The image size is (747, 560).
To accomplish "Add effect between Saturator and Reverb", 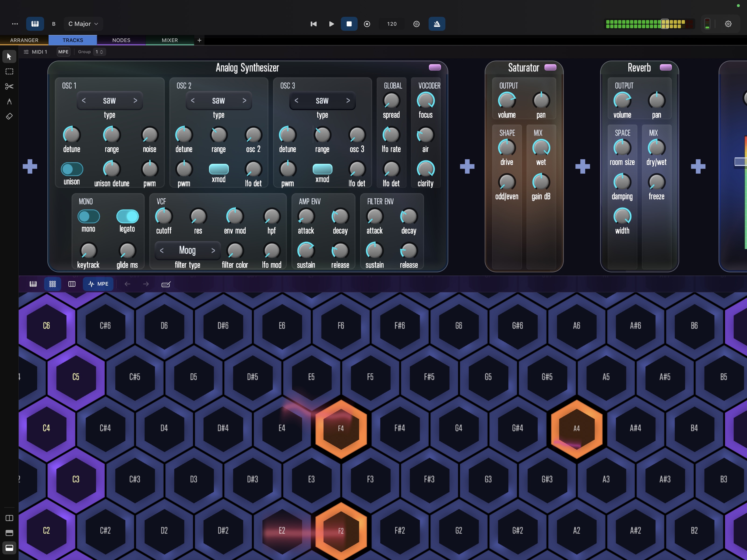I will click(582, 166).
